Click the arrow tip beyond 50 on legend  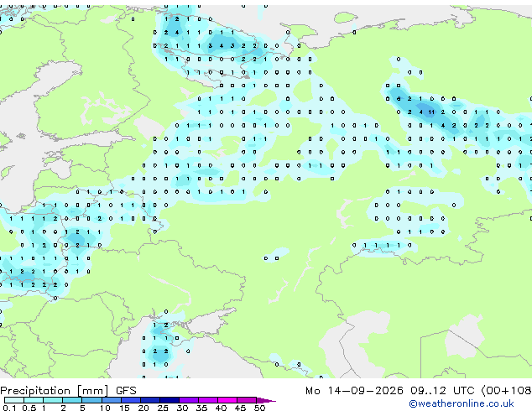click(266, 400)
